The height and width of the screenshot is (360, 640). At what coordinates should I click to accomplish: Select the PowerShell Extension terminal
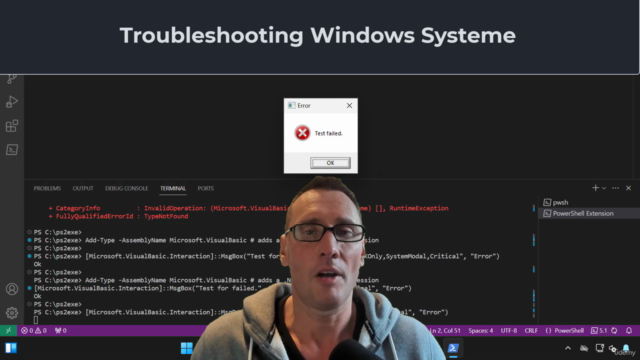[589, 213]
